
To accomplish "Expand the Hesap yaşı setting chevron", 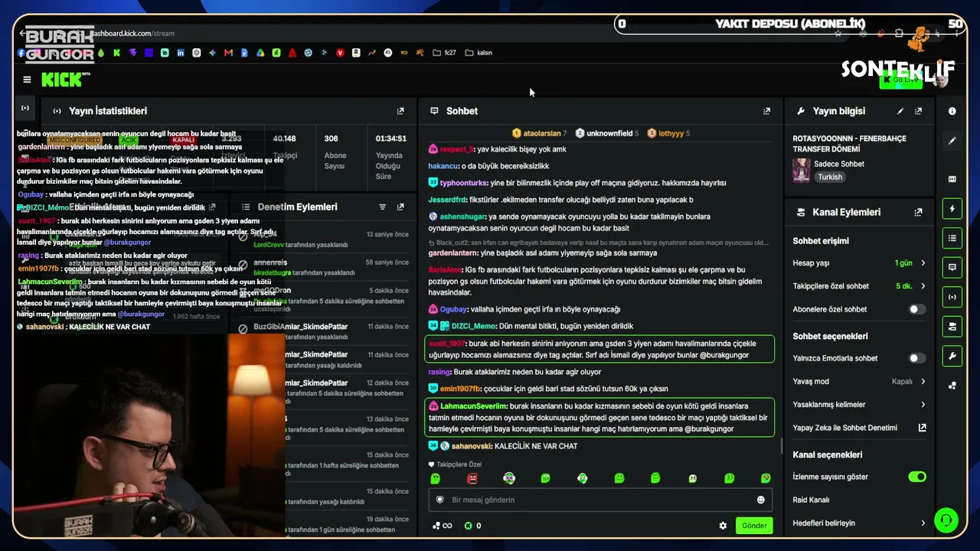I will pyautogui.click(x=923, y=263).
